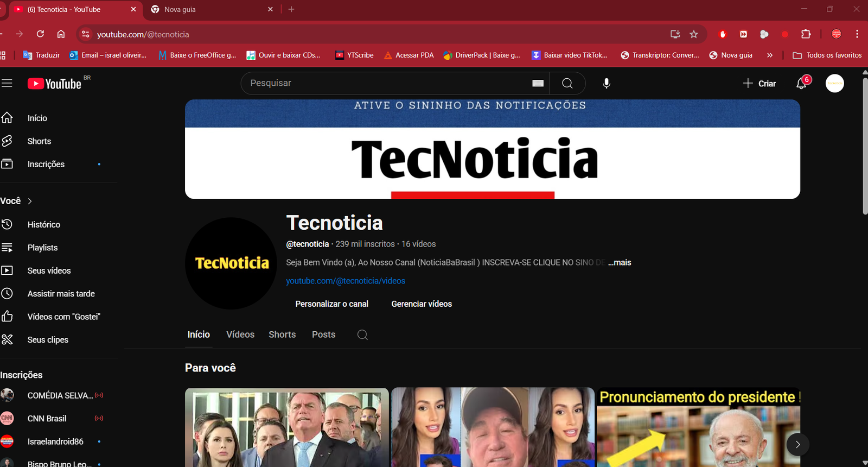The width and height of the screenshot is (868, 467).
Task: Switch to the Nova guia browser tab
Action: pos(212,9)
